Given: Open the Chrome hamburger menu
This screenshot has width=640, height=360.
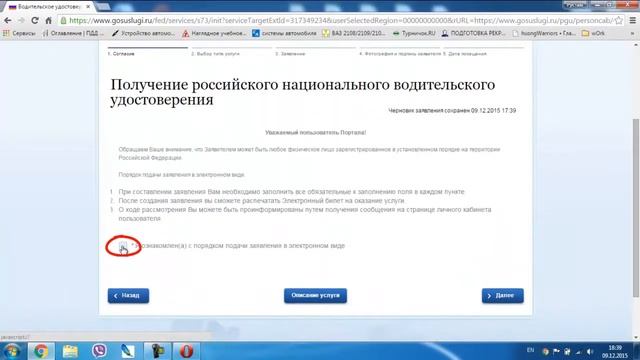Looking at the screenshot, I should (x=633, y=20).
